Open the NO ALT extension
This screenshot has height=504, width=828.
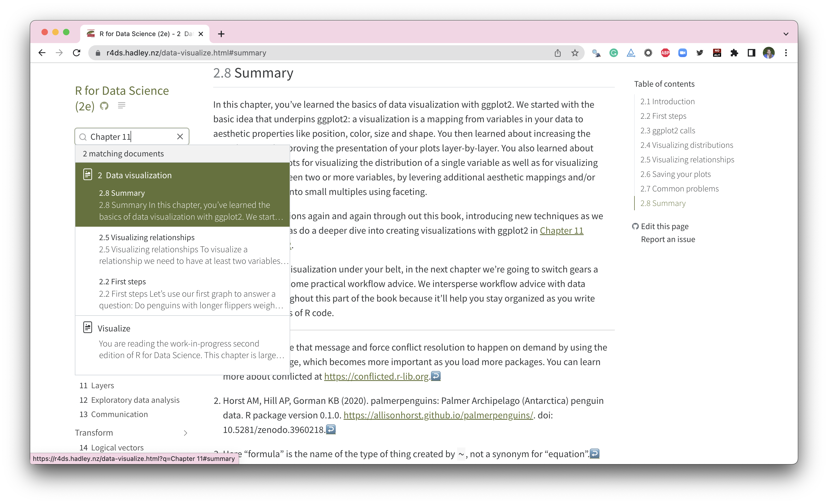tap(717, 53)
